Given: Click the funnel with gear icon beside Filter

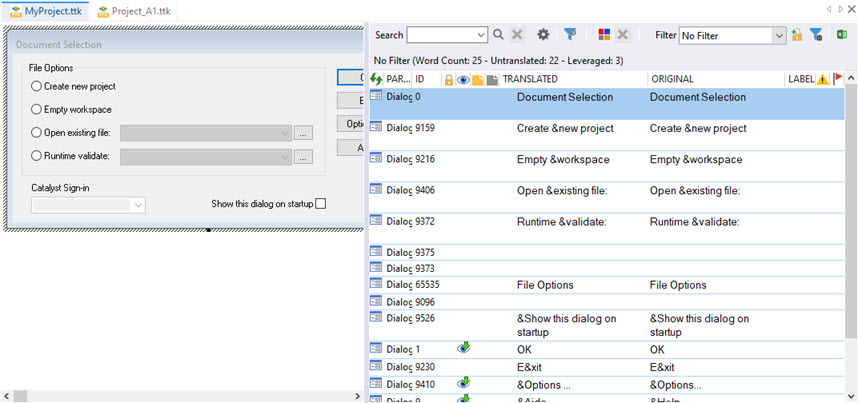Looking at the screenshot, I should [816, 35].
